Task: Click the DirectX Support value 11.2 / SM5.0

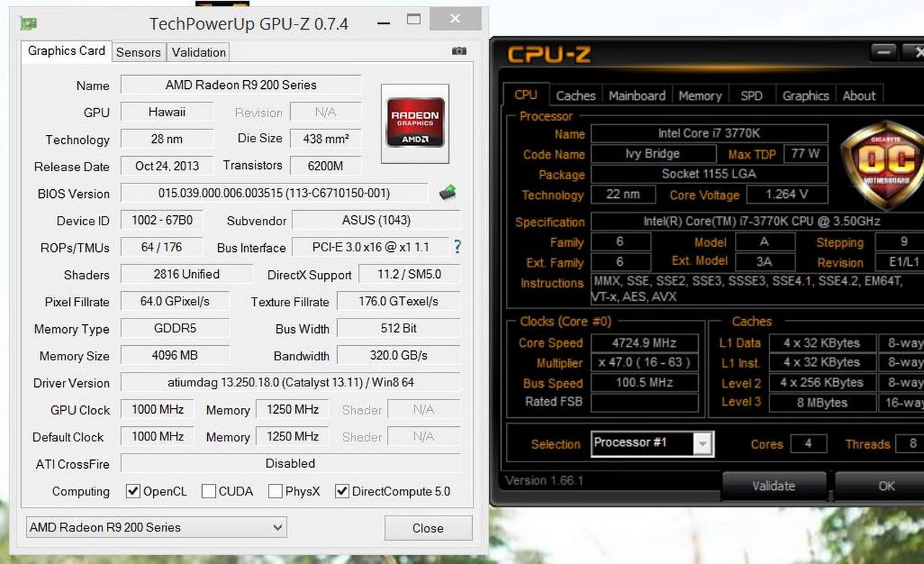Action: point(409,274)
